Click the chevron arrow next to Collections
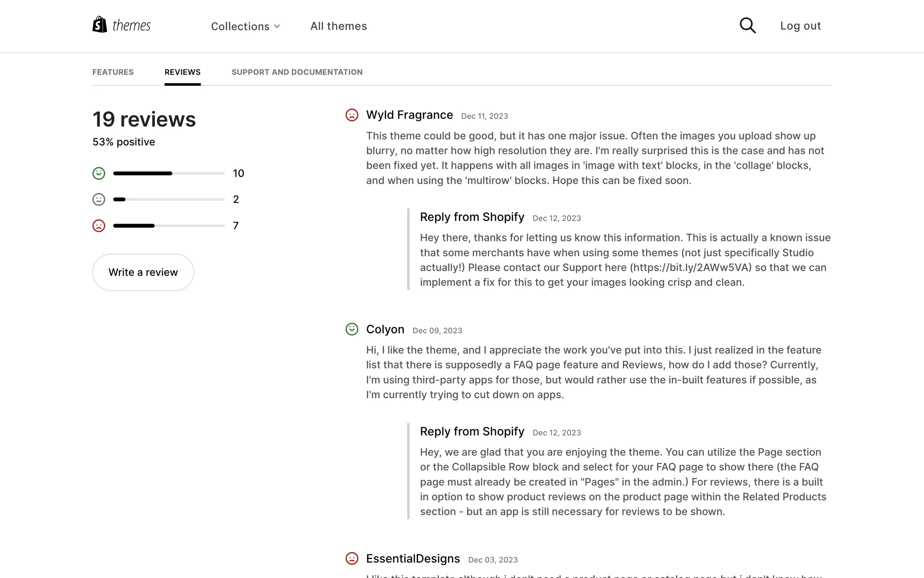 277,26
